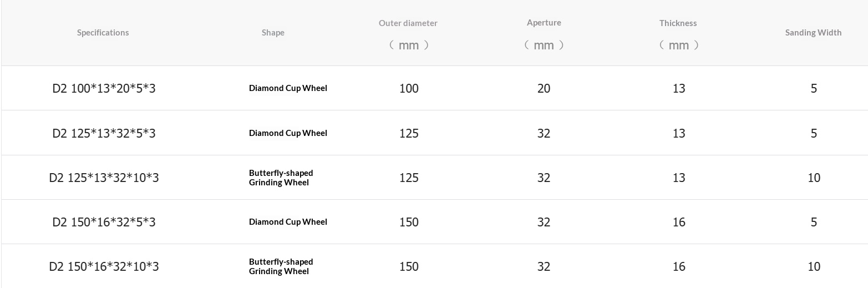Image resolution: width=868 pixels, height=288 pixels.
Task: Select sanding width 10 in the last row
Action: pyautogui.click(x=814, y=266)
